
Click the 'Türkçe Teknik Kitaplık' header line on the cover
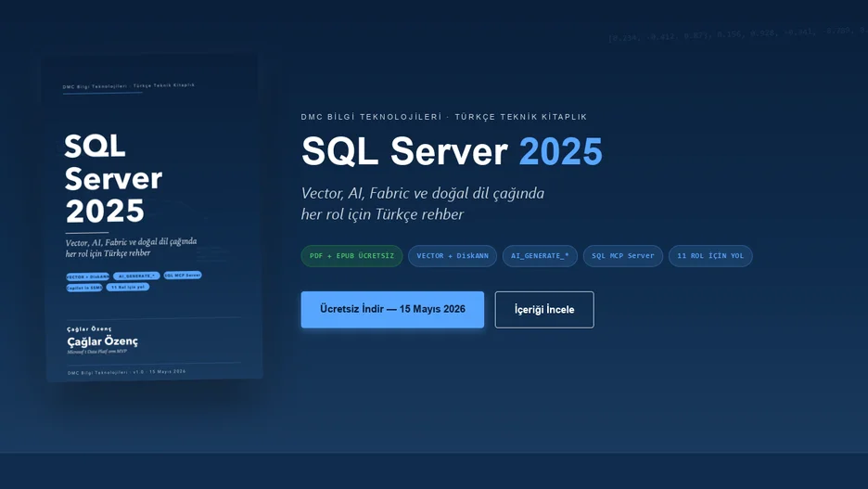(x=164, y=85)
